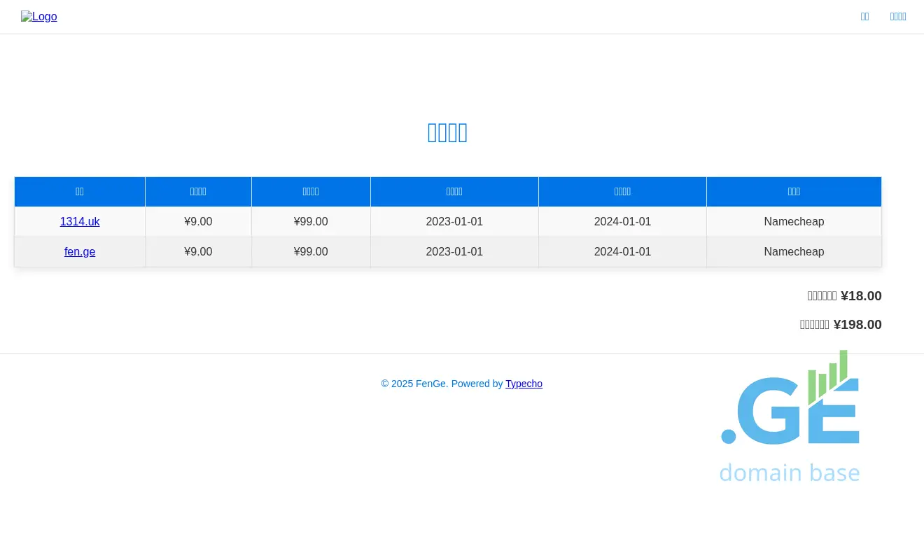This screenshot has width=924, height=560.
Task: Click the header above the Namecheap column
Action: tap(794, 192)
